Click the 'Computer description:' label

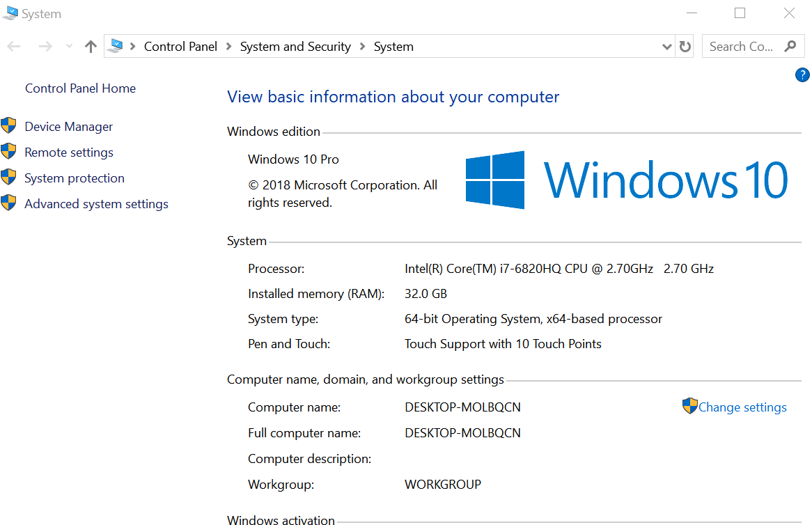310,460
